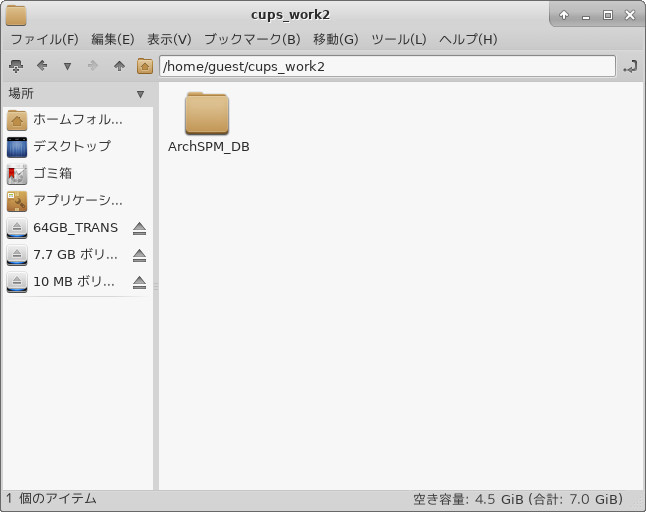Open a new tab via the toolbar icon
The width and height of the screenshot is (646, 512).
16,66
